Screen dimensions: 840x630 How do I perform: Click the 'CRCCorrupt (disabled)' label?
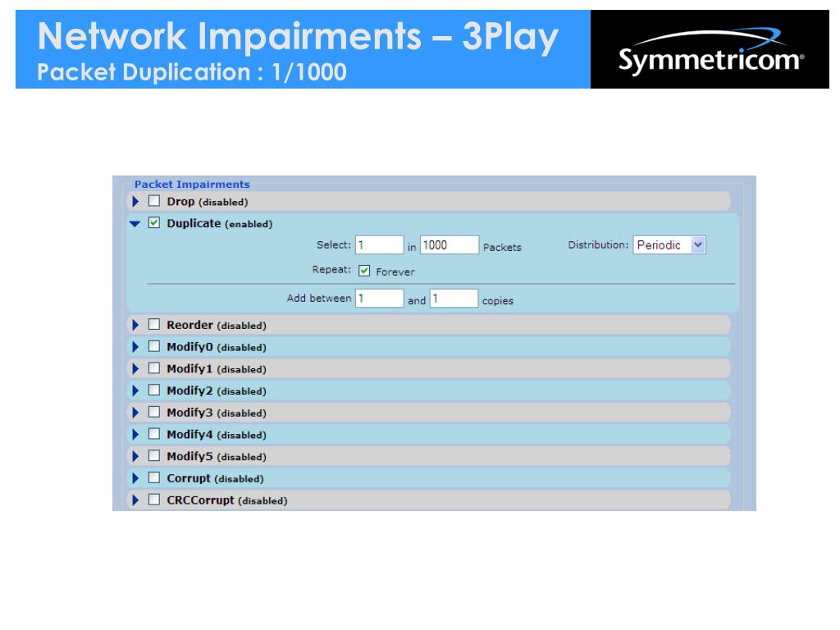227,501
